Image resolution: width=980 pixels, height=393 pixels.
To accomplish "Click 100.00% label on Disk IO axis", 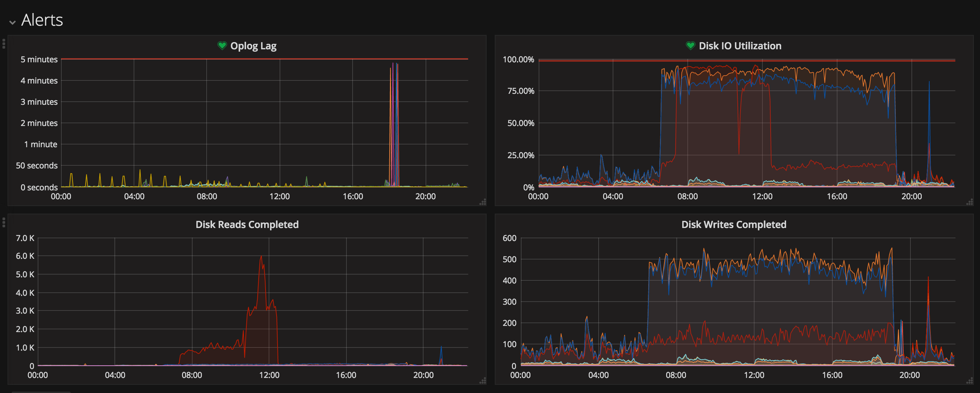I will [x=518, y=60].
